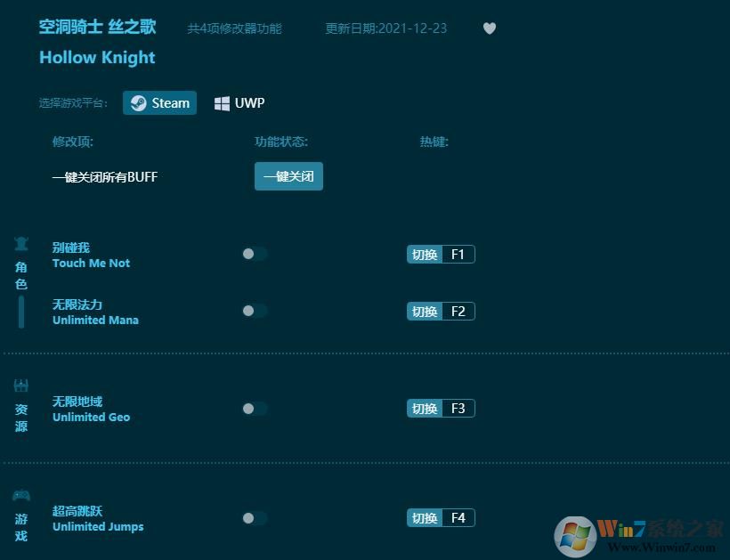
Task: Switch to the UWP platform tab
Action: (239, 102)
